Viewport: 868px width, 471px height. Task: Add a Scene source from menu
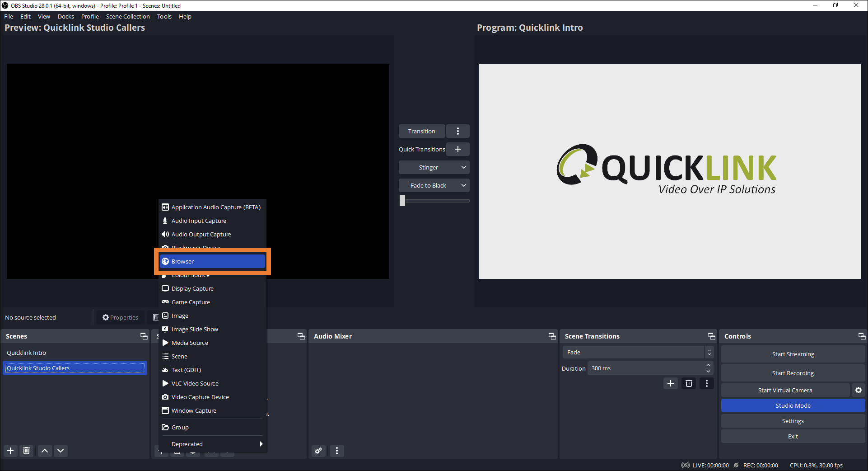point(212,356)
